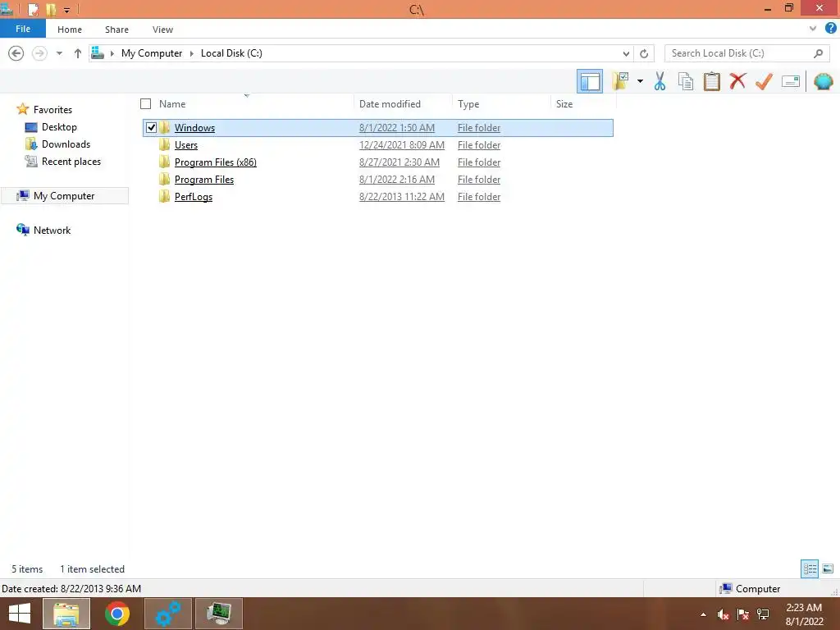Click the muted volume tray icon
Screen dimensions: 840x630
[723, 614]
